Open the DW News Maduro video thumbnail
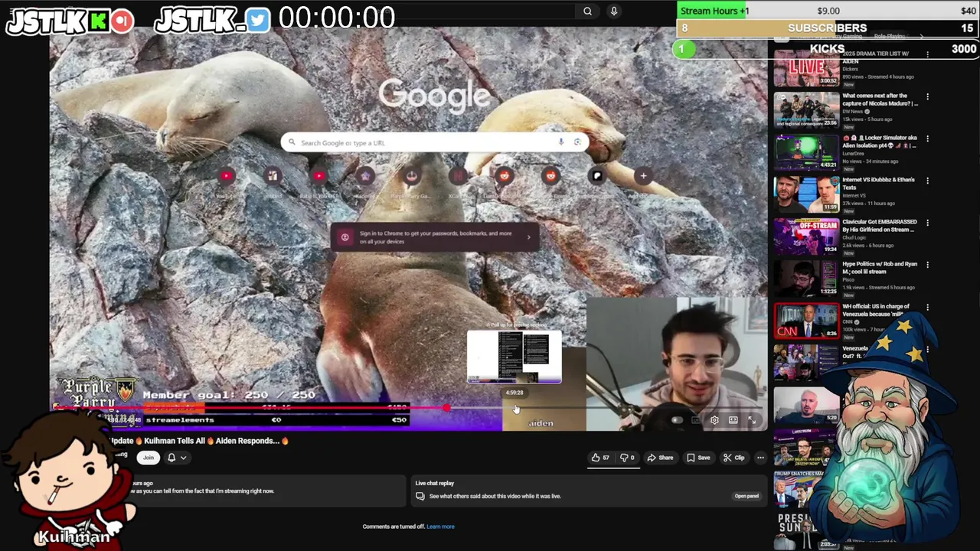The height and width of the screenshot is (551, 980). (806, 110)
